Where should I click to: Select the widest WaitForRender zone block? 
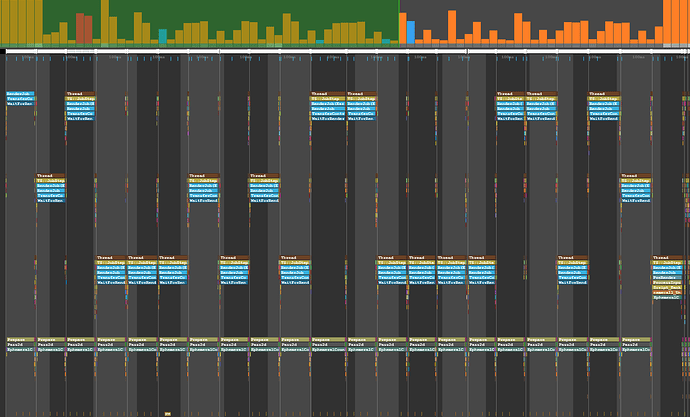pos(328,119)
